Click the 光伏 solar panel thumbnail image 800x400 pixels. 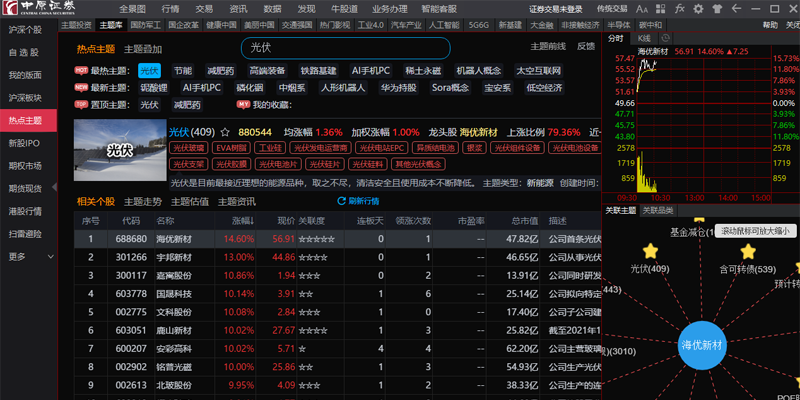120,150
